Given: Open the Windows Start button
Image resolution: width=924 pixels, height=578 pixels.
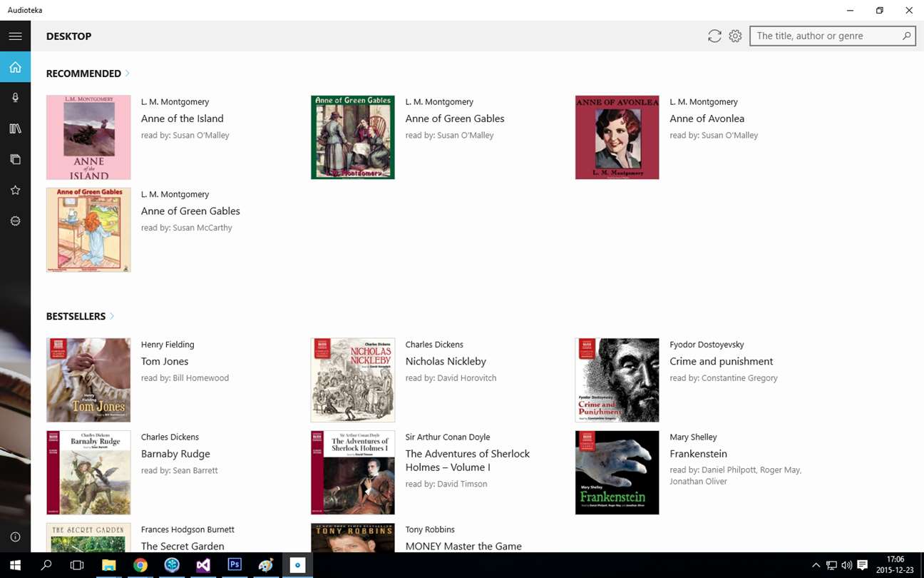Looking at the screenshot, I should [x=15, y=565].
